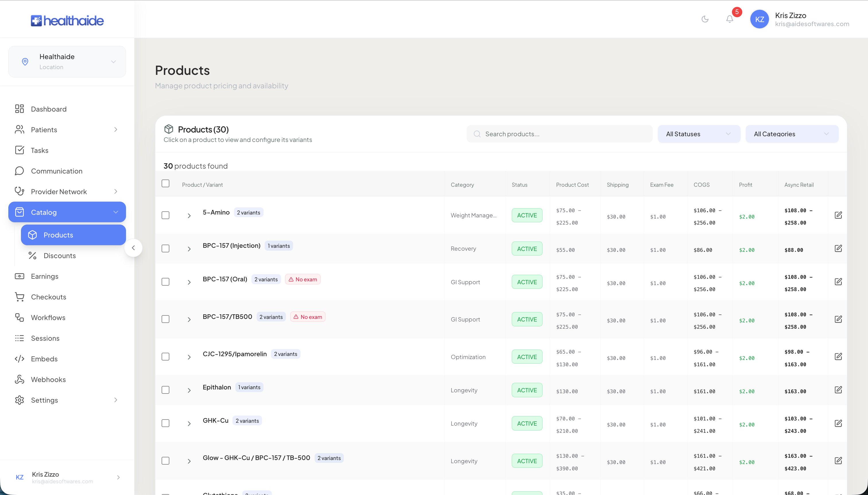Expand the Epithalon variants
The height and width of the screenshot is (495, 868).
click(x=189, y=391)
